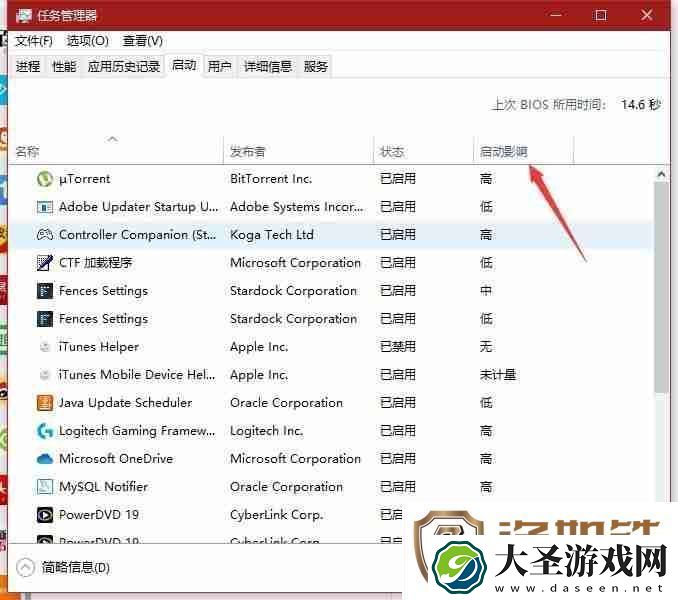Click the CTF 加载程序 pen icon
The height and width of the screenshot is (600, 678).
[45, 263]
